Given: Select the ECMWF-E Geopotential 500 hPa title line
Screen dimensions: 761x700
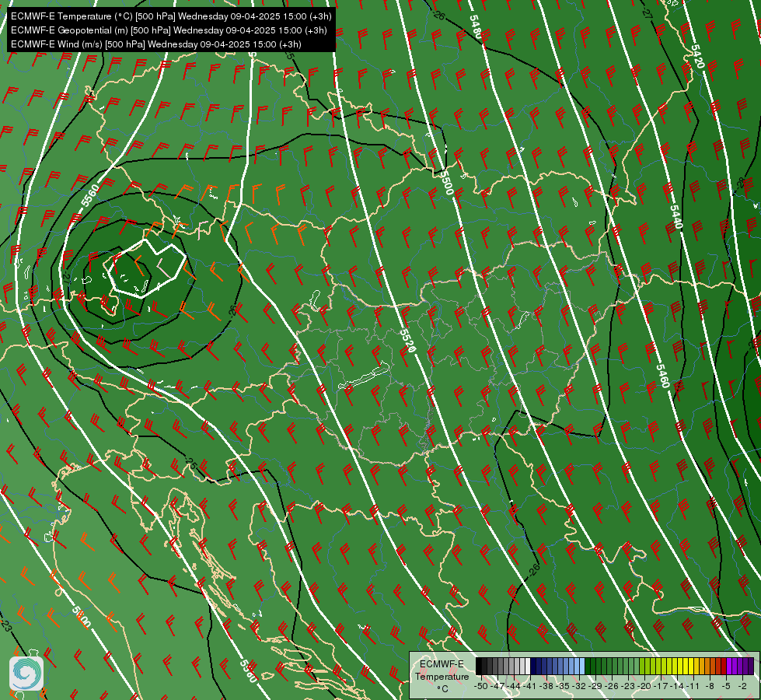Looking at the screenshot, I should tap(169, 30).
